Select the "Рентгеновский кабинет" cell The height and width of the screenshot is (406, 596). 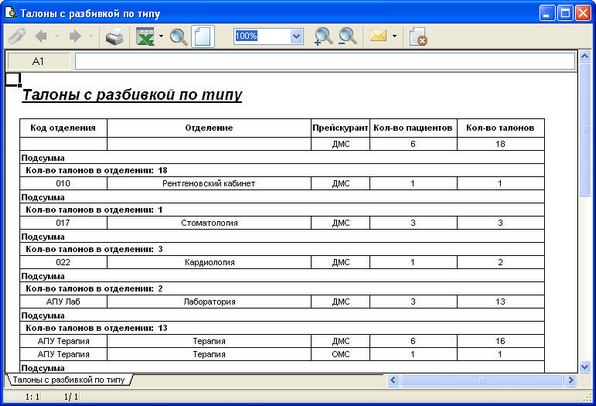(x=209, y=184)
